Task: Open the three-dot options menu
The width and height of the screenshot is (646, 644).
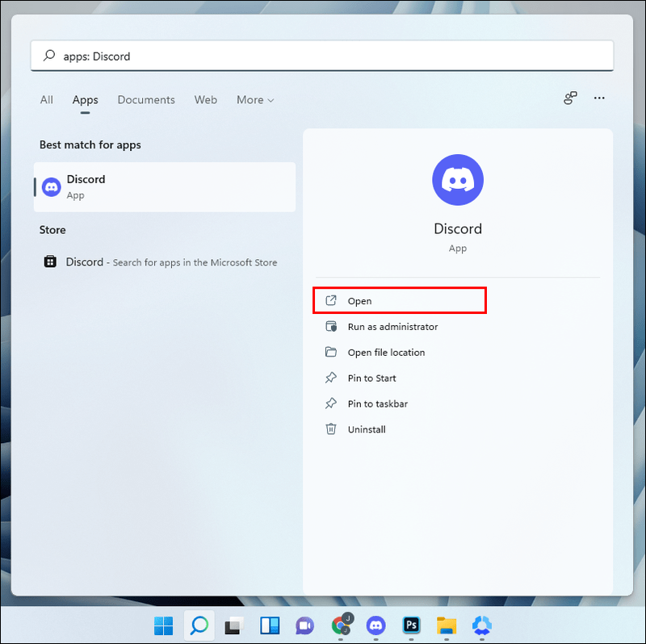Action: coord(599,98)
